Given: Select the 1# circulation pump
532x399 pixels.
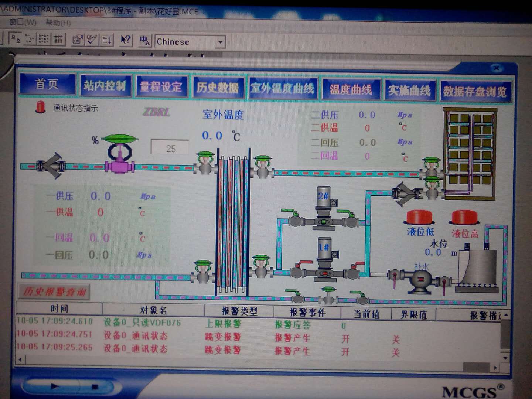Looking at the screenshot, I should pyautogui.click(x=324, y=259).
